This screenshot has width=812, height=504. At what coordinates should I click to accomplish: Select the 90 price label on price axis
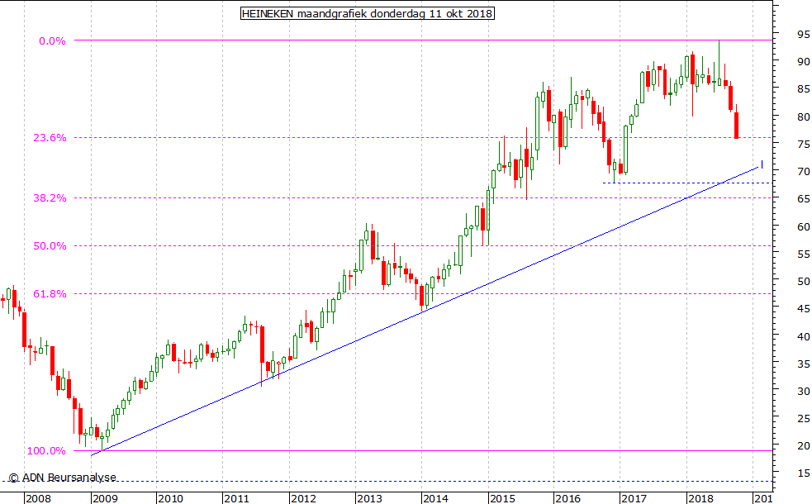tap(804, 62)
